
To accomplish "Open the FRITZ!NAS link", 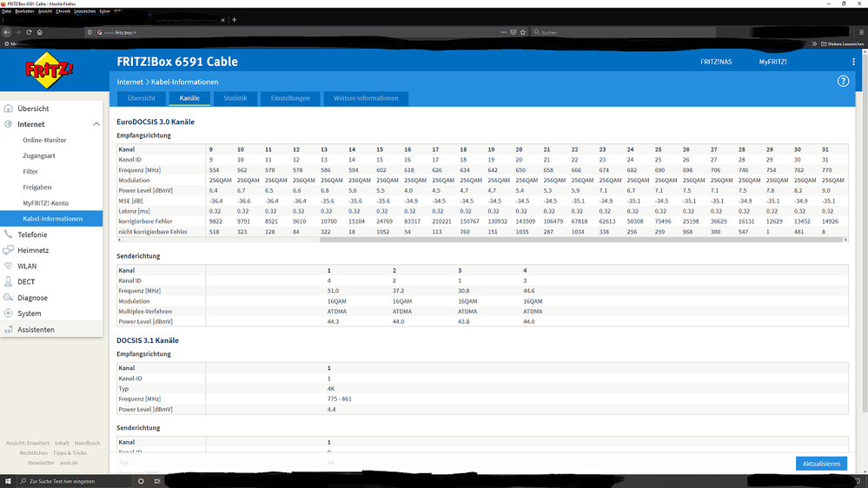I will [716, 62].
